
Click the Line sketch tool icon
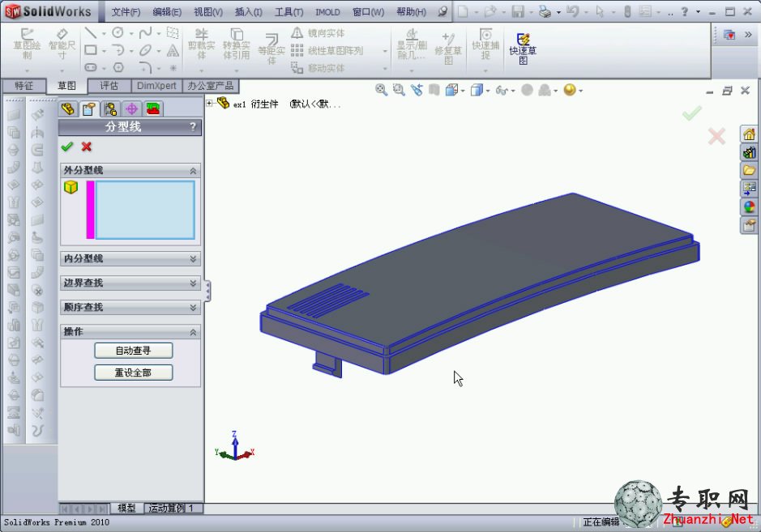[90, 32]
